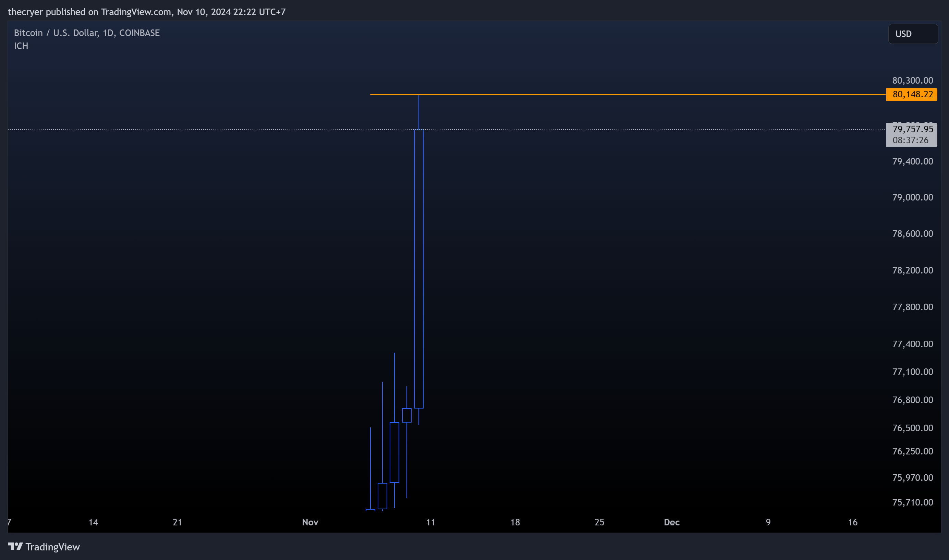The image size is (949, 560).
Task: Click the Nov label on time axis
Action: [x=310, y=522]
